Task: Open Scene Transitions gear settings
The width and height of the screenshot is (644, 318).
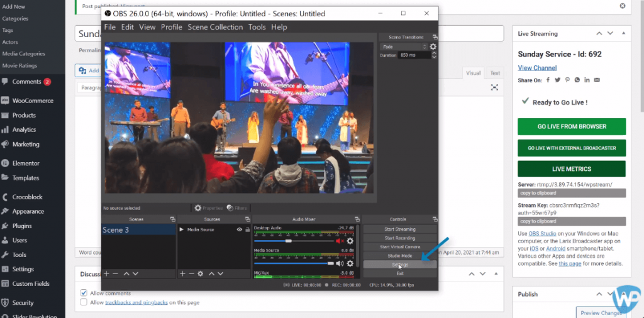Action: click(x=433, y=47)
